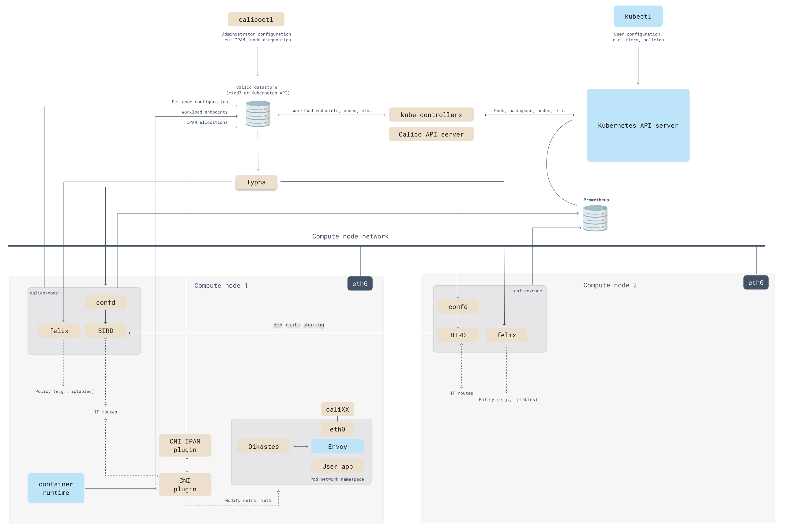Click the BGP route sharing label
The image size is (790, 532).
pyautogui.click(x=298, y=325)
